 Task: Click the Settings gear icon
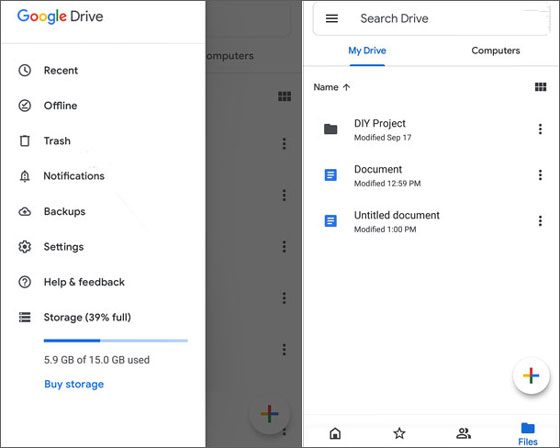click(25, 247)
